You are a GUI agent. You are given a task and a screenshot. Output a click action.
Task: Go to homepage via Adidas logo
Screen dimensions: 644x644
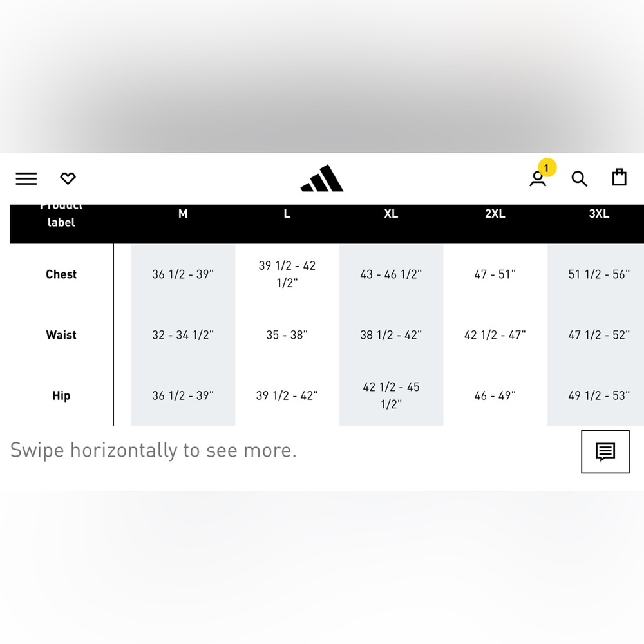click(322, 178)
